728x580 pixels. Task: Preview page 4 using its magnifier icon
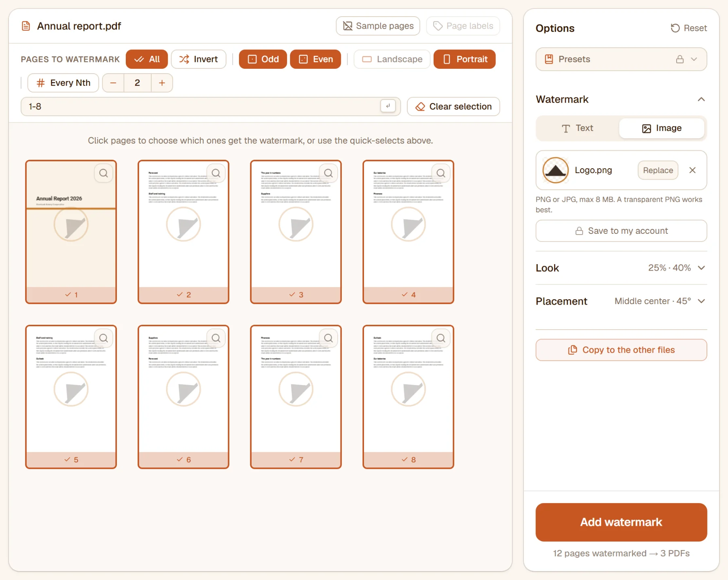(441, 173)
